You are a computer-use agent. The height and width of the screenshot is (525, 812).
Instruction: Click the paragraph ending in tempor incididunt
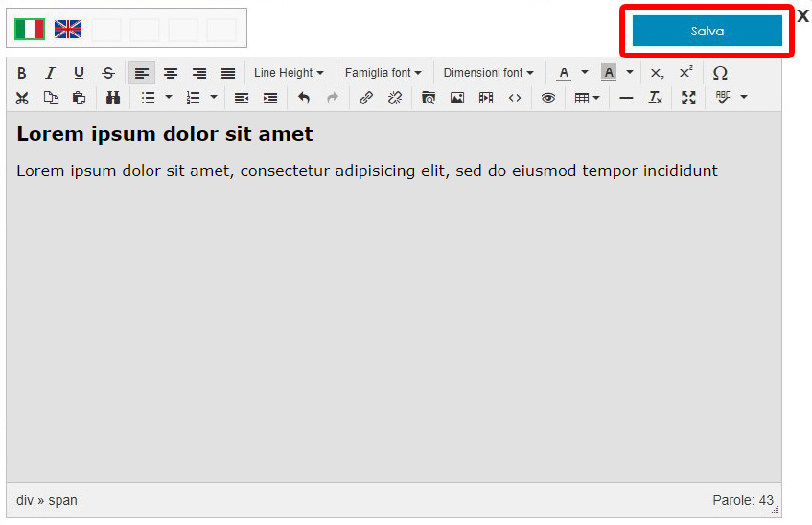(x=367, y=171)
